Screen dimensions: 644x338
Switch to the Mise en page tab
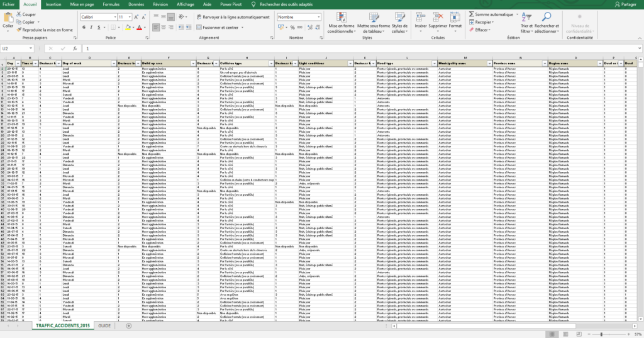(82, 4)
